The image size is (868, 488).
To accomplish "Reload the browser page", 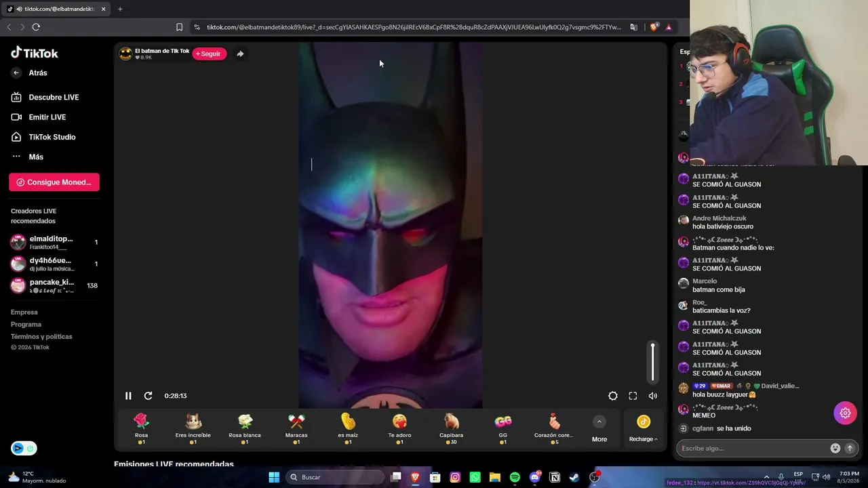I will coord(36,27).
